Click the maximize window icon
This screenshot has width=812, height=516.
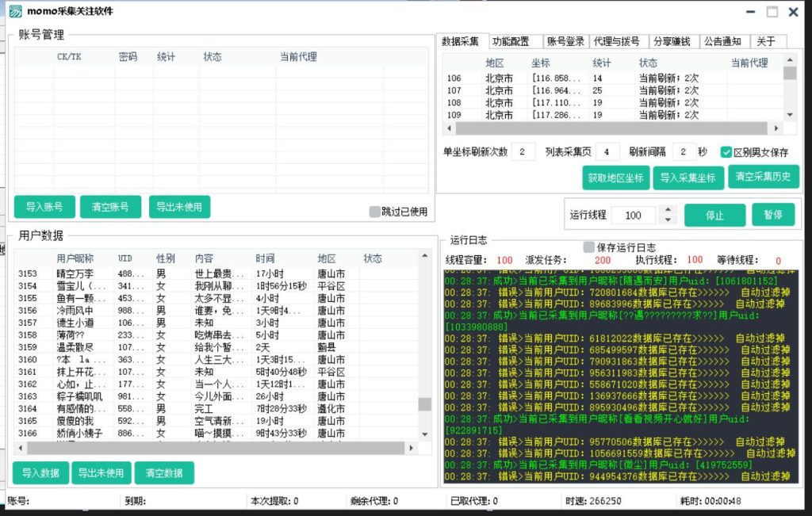tap(772, 12)
